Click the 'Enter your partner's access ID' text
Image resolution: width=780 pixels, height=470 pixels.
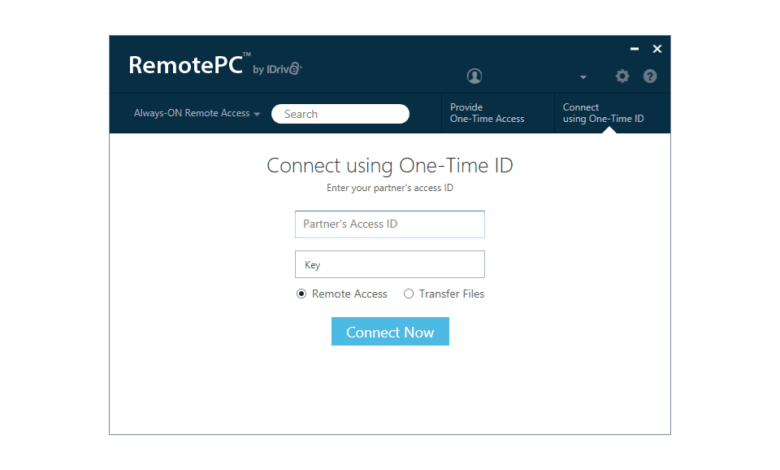click(390, 188)
